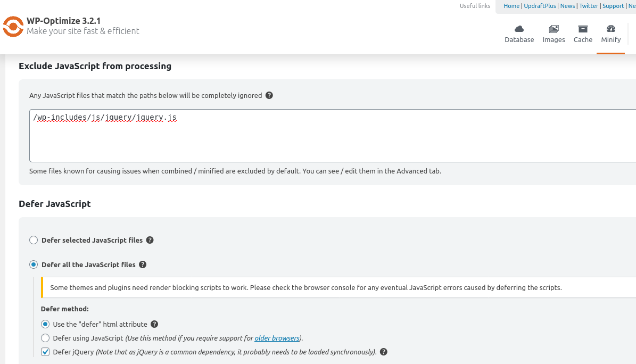Image resolution: width=636 pixels, height=364 pixels.
Task: Open the Database tab
Action: (519, 34)
